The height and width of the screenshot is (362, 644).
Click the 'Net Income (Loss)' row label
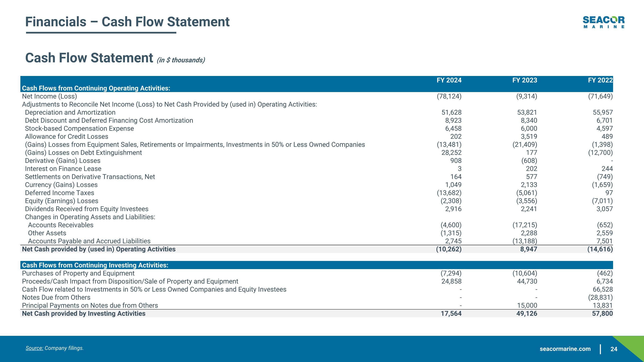coord(50,96)
